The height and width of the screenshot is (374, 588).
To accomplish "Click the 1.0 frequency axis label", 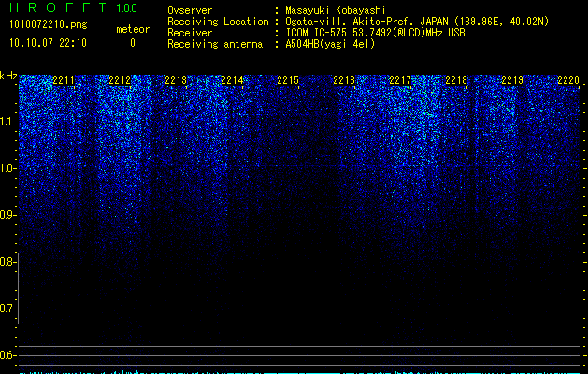I will tap(8, 168).
